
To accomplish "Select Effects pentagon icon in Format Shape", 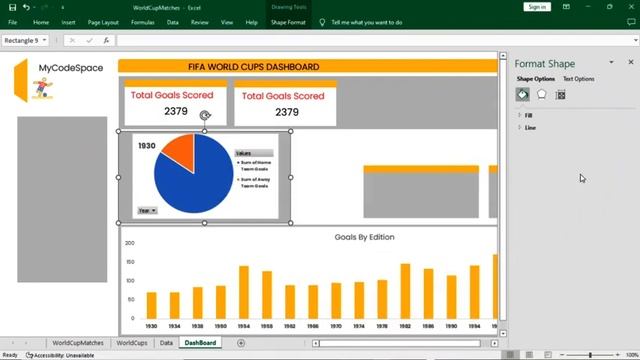I will coord(542,95).
